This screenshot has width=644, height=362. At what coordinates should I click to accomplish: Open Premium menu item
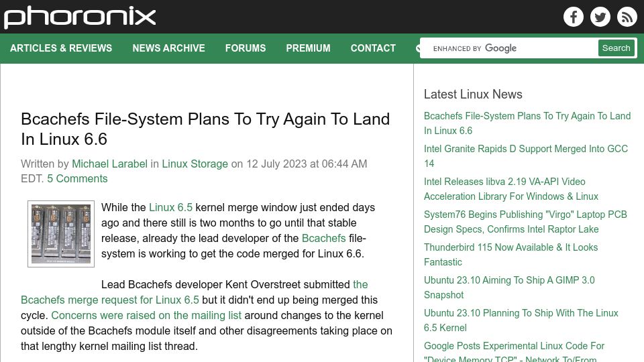[x=308, y=48]
